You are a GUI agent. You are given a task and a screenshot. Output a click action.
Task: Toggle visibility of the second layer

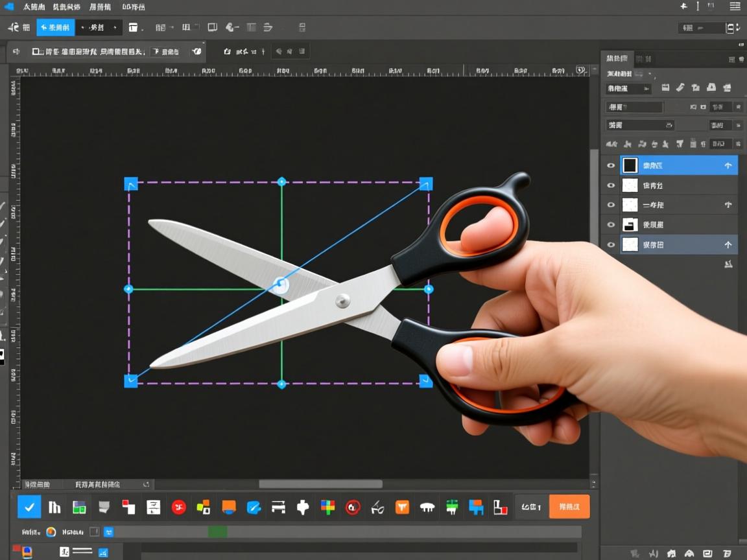click(610, 185)
